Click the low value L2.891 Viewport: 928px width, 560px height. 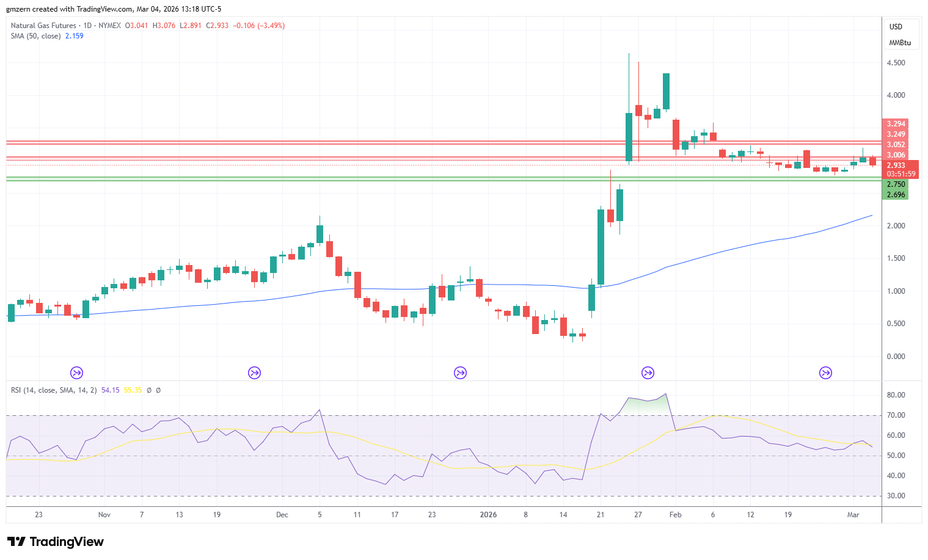191,26
